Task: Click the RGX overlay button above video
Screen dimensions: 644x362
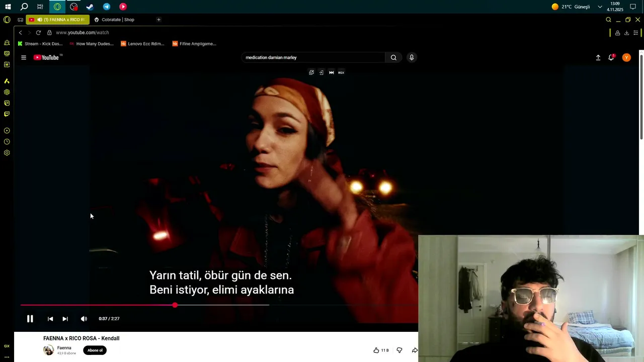Action: click(x=341, y=72)
